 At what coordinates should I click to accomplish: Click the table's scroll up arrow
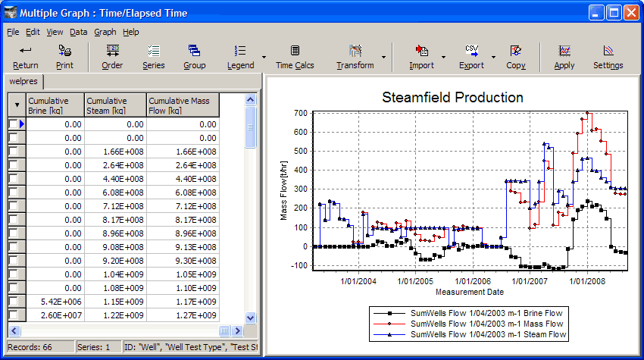click(x=250, y=99)
